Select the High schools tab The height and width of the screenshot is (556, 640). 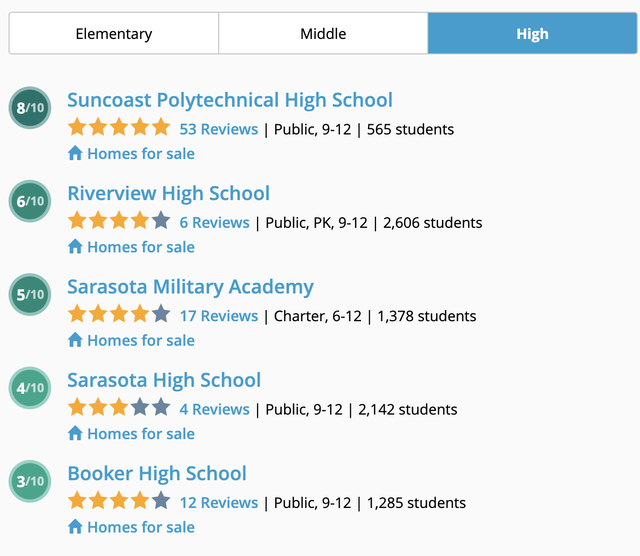point(532,33)
